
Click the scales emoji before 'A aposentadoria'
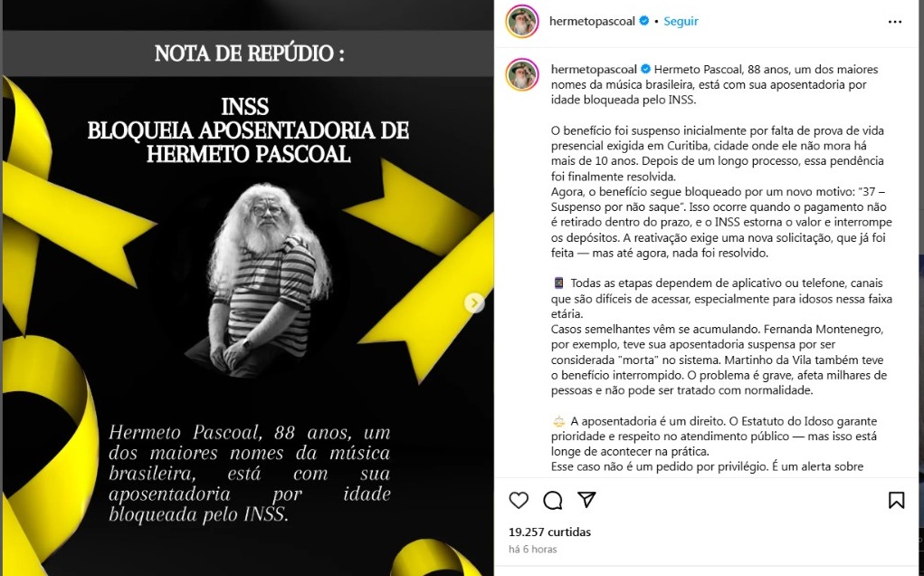pos(558,421)
